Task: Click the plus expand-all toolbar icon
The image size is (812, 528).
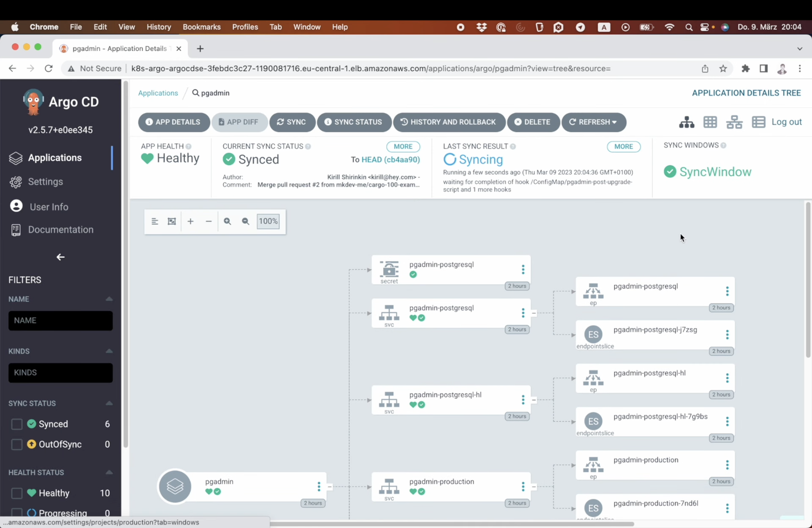Action: pyautogui.click(x=191, y=221)
